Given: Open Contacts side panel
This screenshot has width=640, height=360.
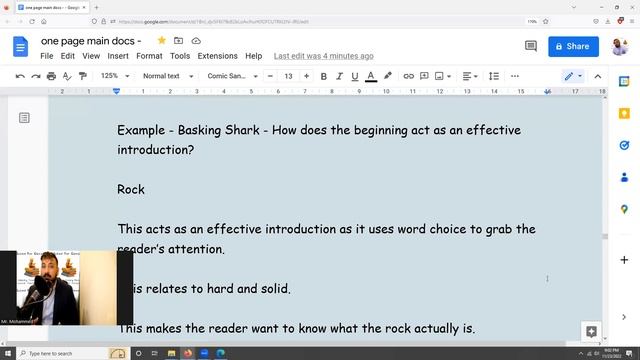Looking at the screenshot, I should (624, 177).
